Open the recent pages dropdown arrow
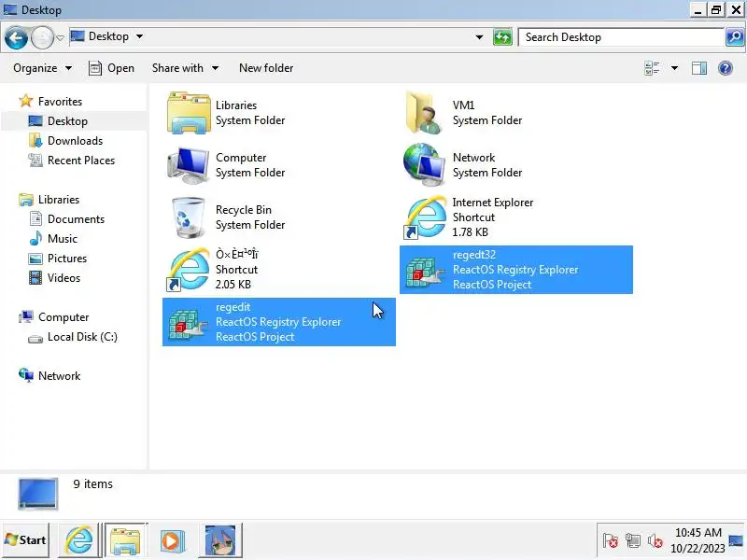The image size is (747, 560). [x=60, y=37]
